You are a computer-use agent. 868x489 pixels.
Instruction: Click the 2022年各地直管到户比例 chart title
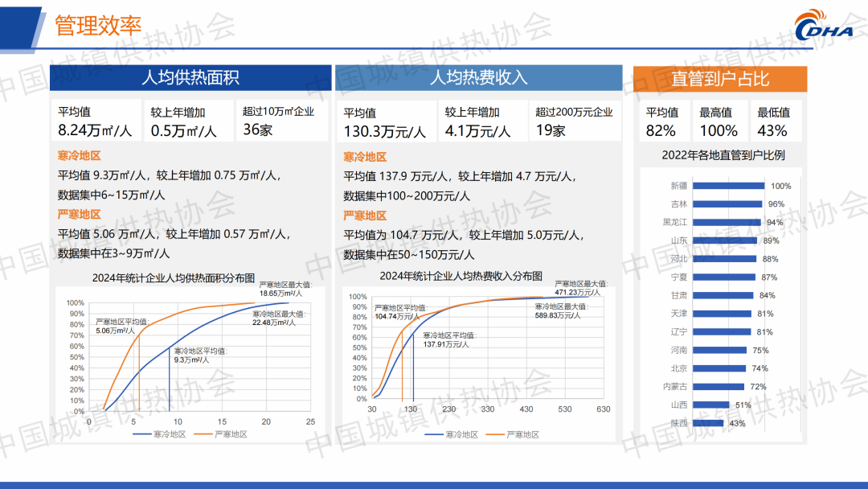[x=723, y=155]
